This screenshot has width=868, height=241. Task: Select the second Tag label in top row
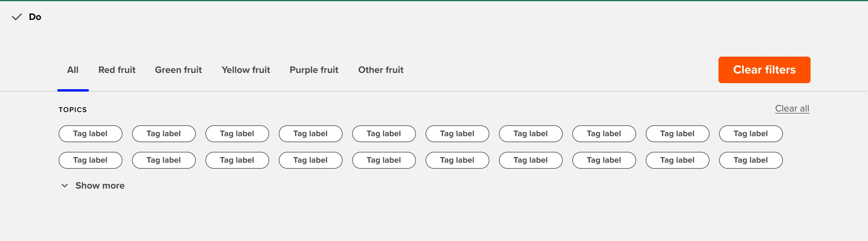pos(164,134)
